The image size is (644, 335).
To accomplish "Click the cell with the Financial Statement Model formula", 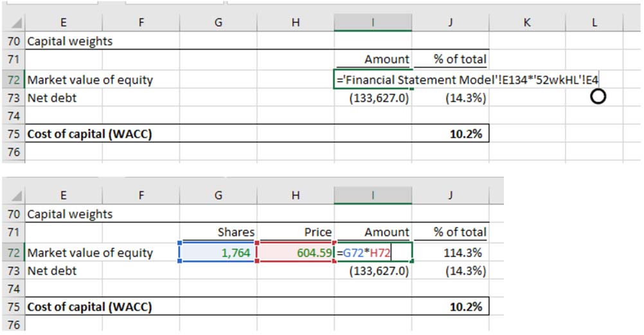I will [373, 80].
